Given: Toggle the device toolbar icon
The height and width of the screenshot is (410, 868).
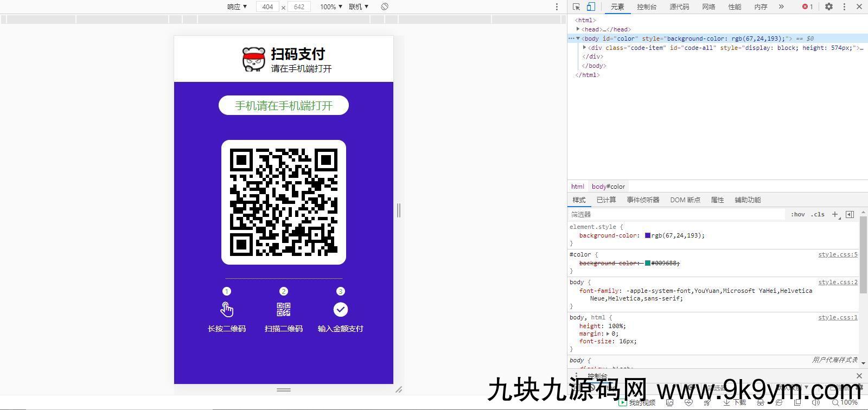Looking at the screenshot, I should point(591,7).
